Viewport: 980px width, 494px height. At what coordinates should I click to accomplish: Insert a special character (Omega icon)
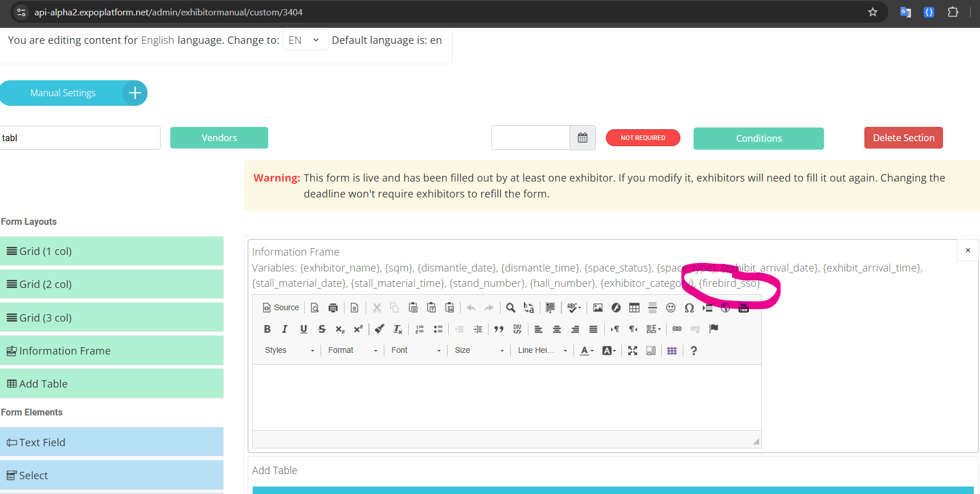(689, 308)
